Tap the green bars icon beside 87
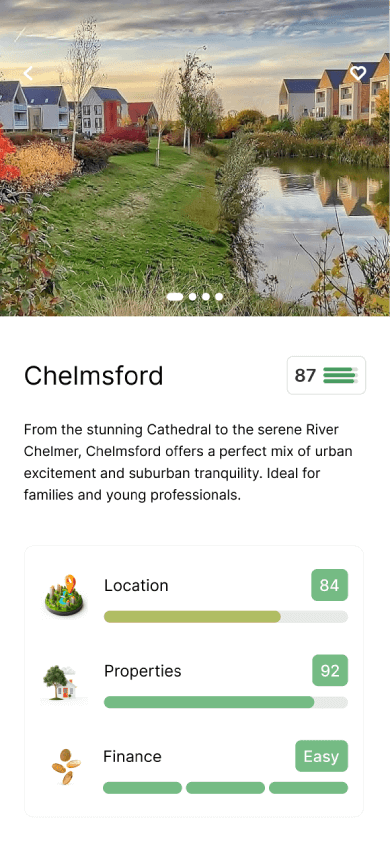The width and height of the screenshot is (390, 844). coord(341,375)
